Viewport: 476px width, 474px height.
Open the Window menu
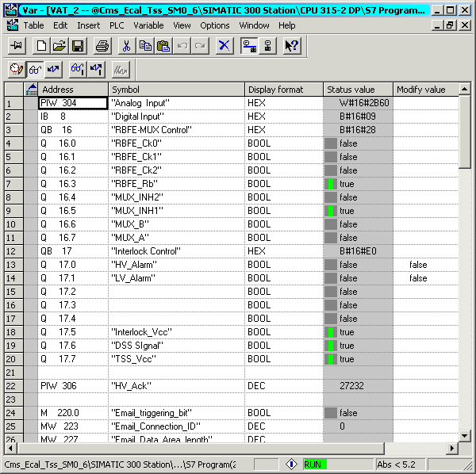pos(254,25)
